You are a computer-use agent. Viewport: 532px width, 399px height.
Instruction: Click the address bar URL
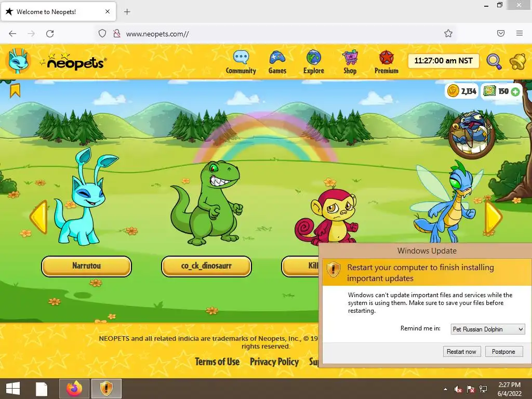pos(157,34)
